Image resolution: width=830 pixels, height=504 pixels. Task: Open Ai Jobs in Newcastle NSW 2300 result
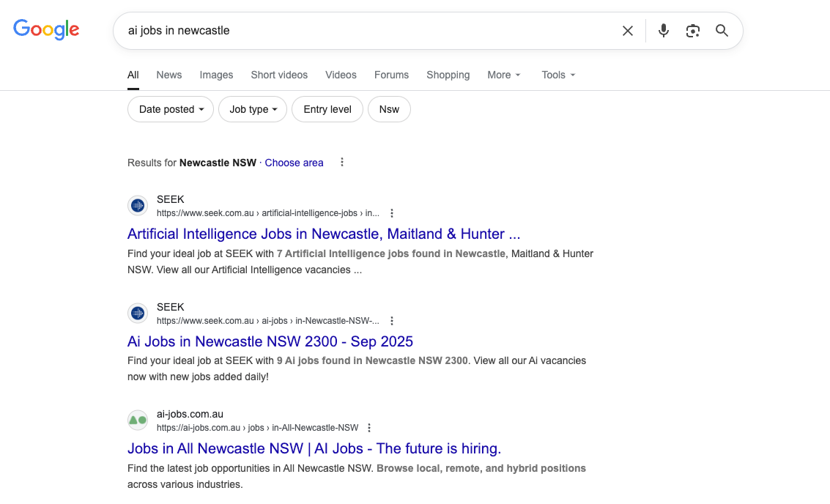tap(270, 341)
